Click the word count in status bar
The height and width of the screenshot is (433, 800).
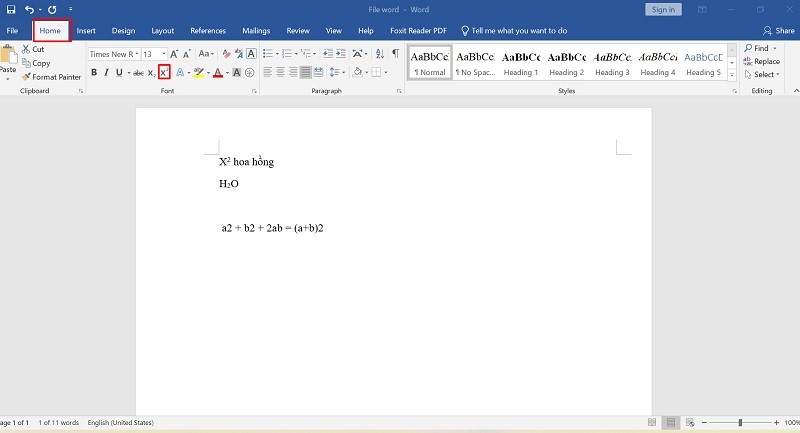point(59,422)
